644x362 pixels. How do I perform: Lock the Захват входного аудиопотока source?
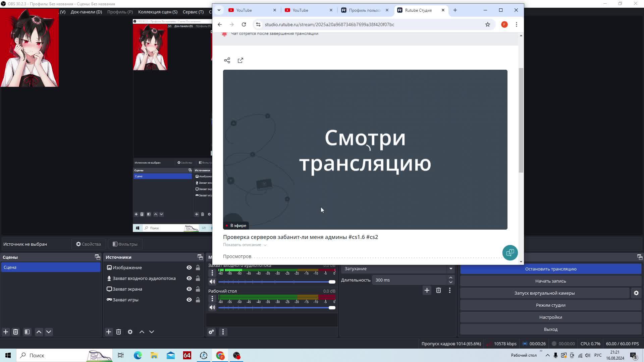pyautogui.click(x=198, y=278)
